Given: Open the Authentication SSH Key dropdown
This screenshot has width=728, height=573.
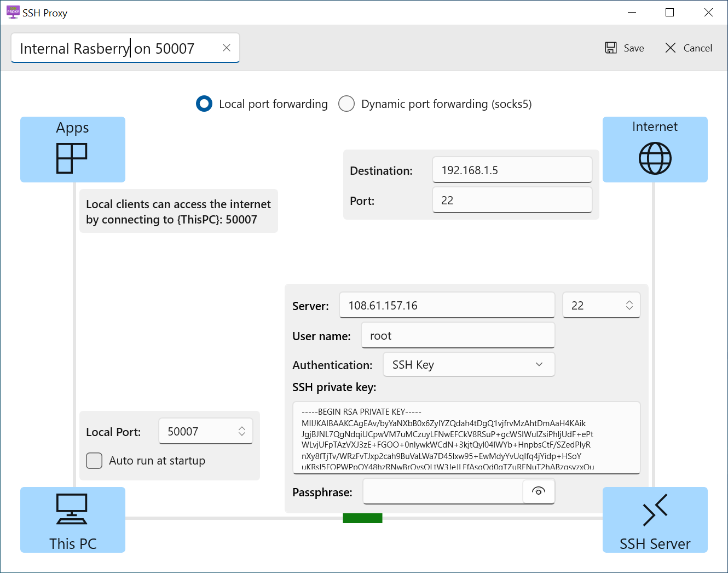Looking at the screenshot, I should [x=469, y=365].
